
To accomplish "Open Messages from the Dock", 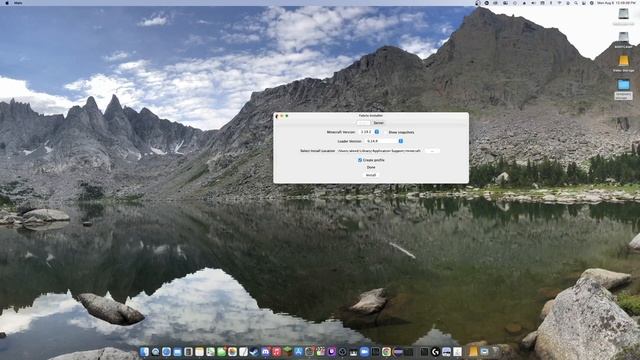I will (x=221, y=351).
